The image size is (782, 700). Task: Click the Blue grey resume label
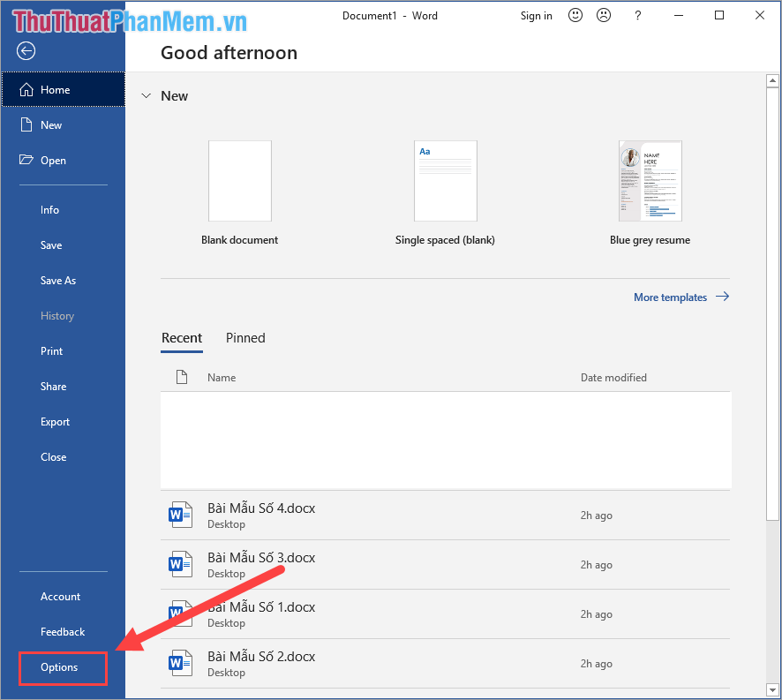(650, 240)
